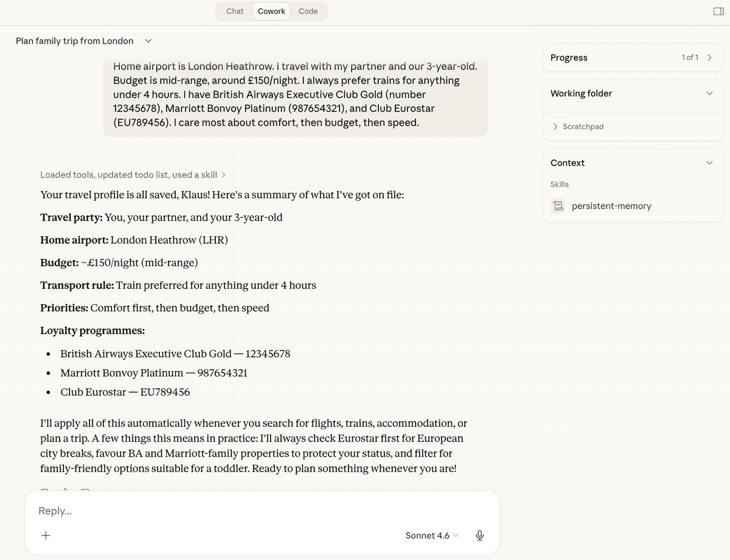Click the 'Travel party' line
Viewport: 730px width, 560px height.
(x=161, y=217)
